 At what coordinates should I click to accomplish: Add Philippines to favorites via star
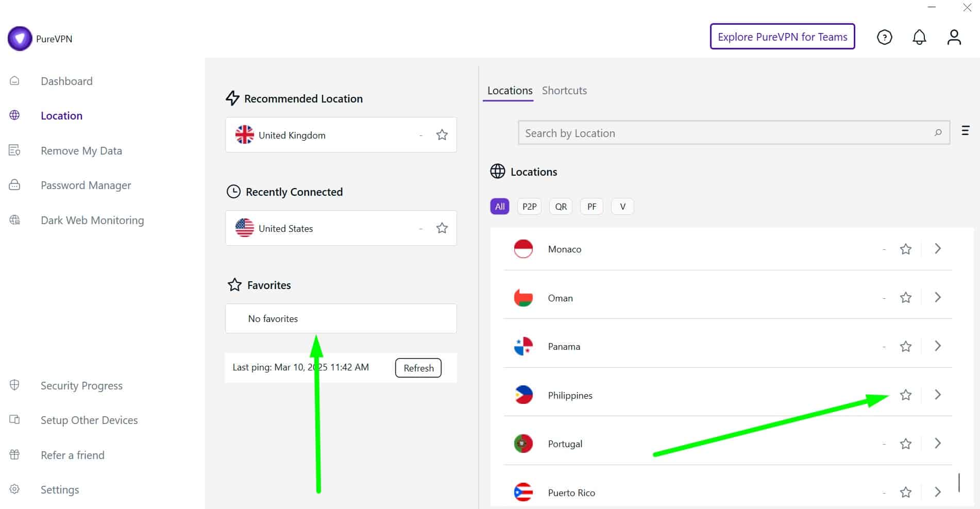tap(905, 395)
